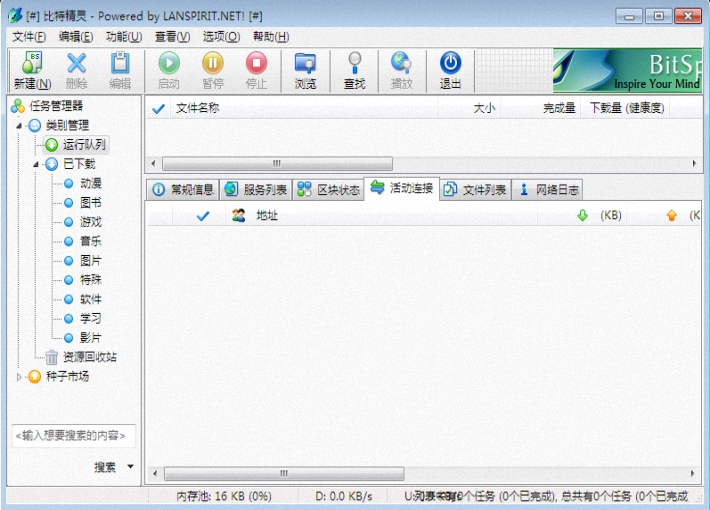Click the 地址 address column header
This screenshot has width=710, height=510.
coord(382,216)
